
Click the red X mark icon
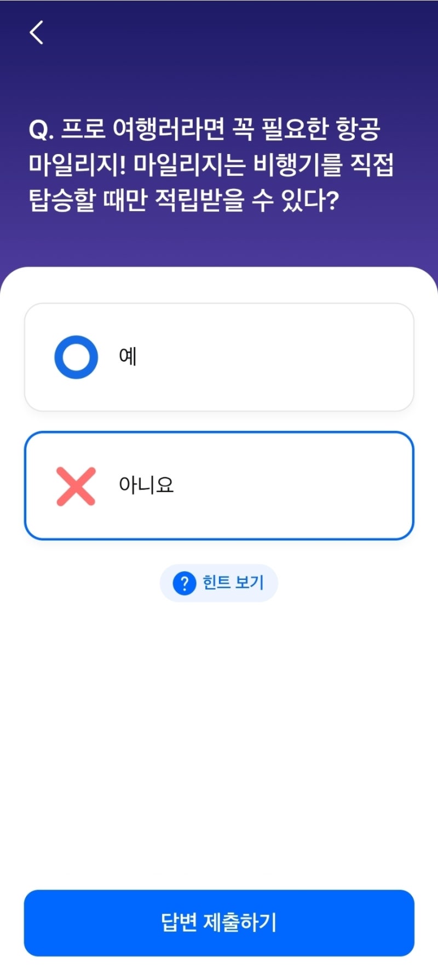pyautogui.click(x=76, y=486)
